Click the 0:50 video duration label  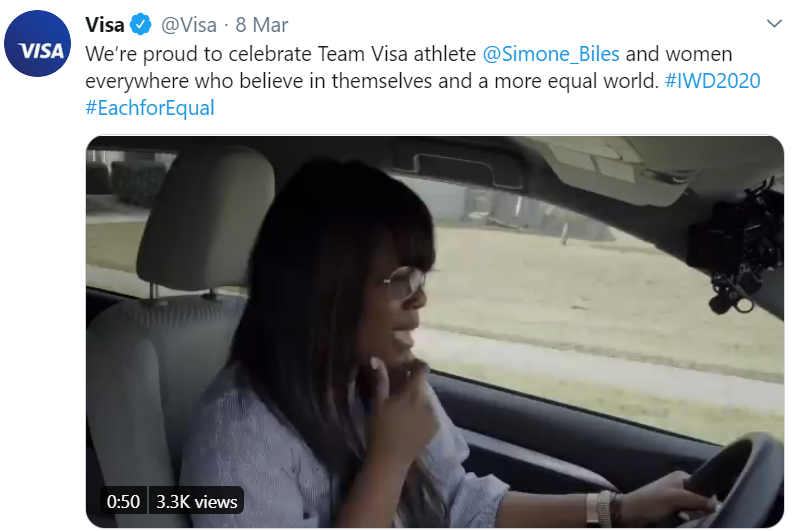(x=123, y=502)
